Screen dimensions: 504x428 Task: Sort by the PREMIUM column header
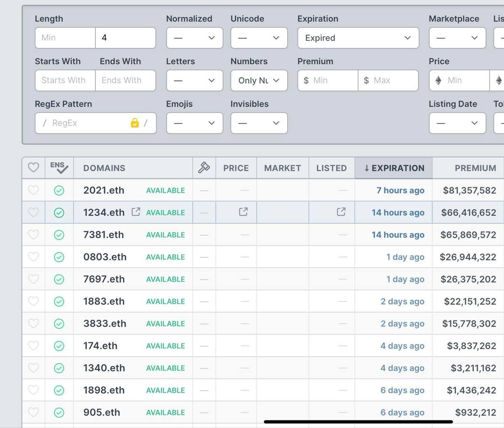475,168
